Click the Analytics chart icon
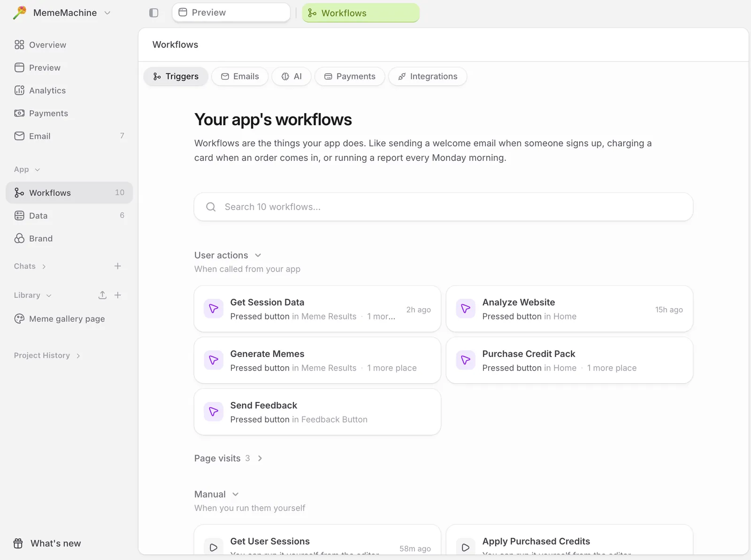Image resolution: width=751 pixels, height=560 pixels. 19,91
